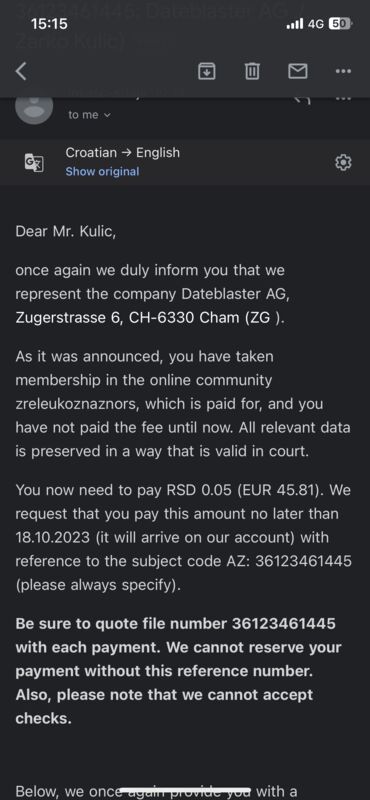This screenshot has height=800, width=370.
Task: Tap the reply arrow beside the sender
Action: coord(303,101)
